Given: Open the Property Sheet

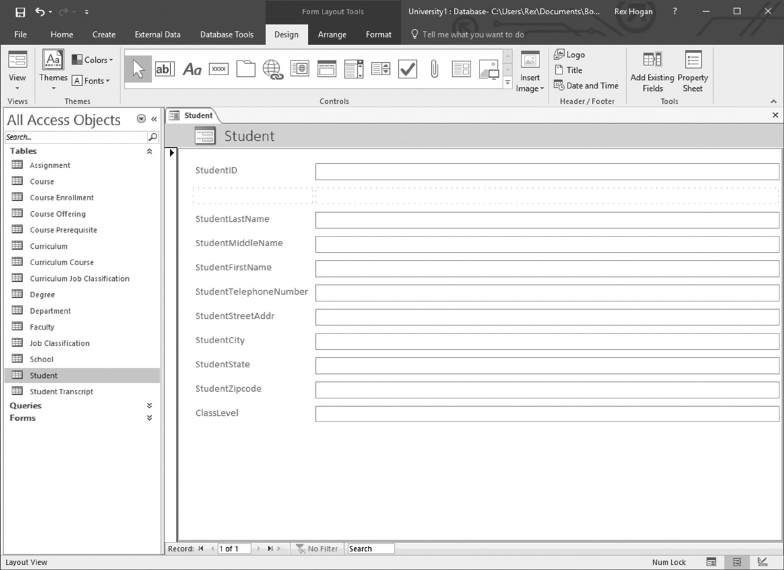Looking at the screenshot, I should pos(693,71).
